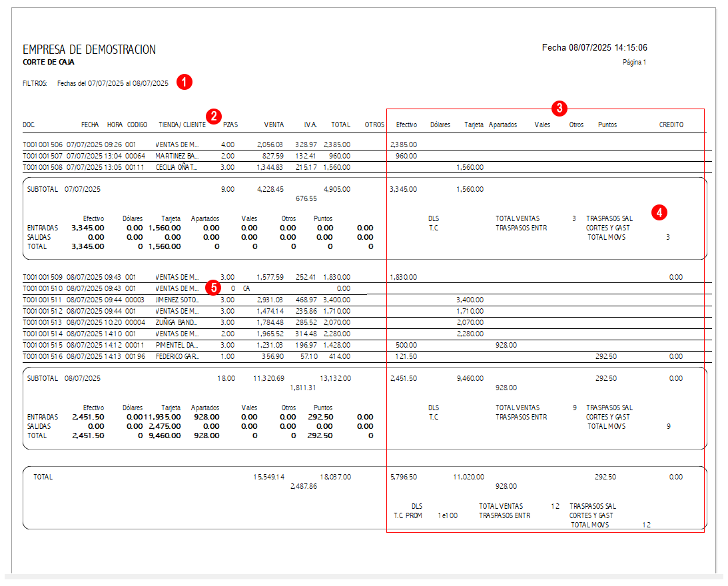Click client FEDERICO GAR...

[177, 357]
